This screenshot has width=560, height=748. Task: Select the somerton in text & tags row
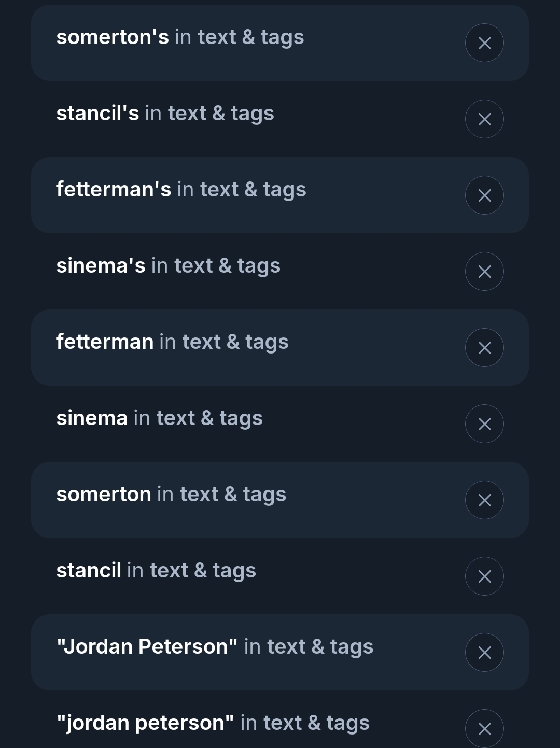click(171, 495)
